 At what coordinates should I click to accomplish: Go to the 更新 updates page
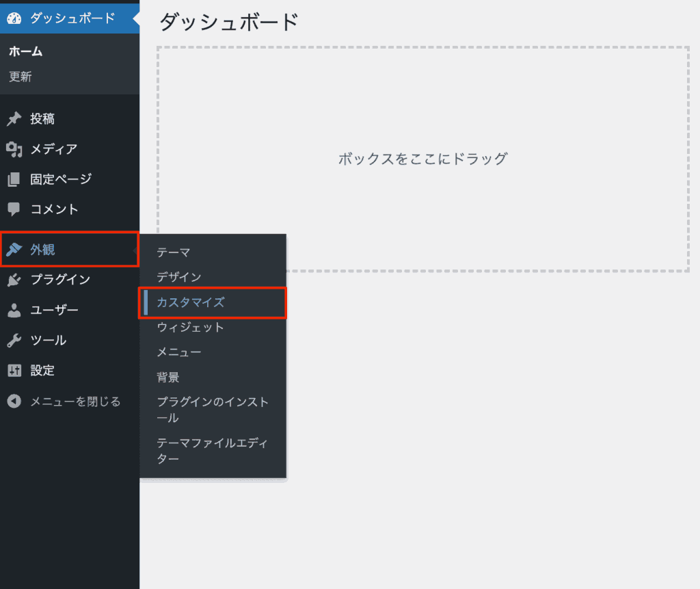pyautogui.click(x=21, y=77)
